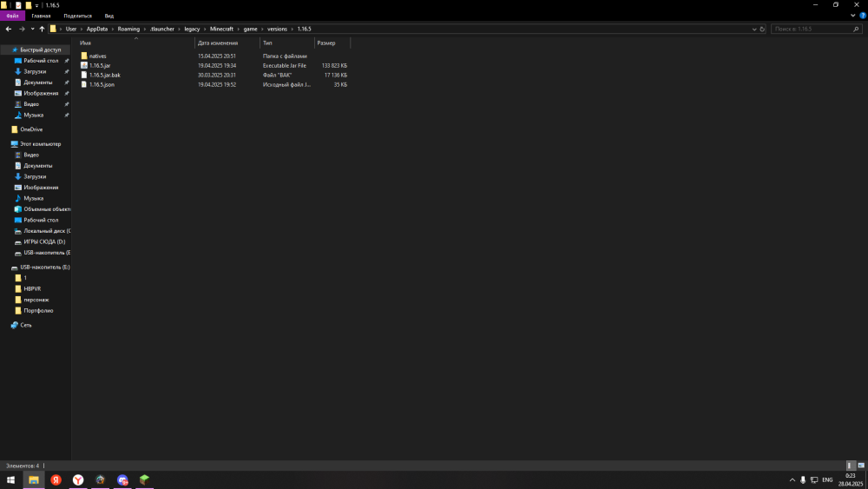Open the folder named 1 in sidebar

tap(24, 278)
